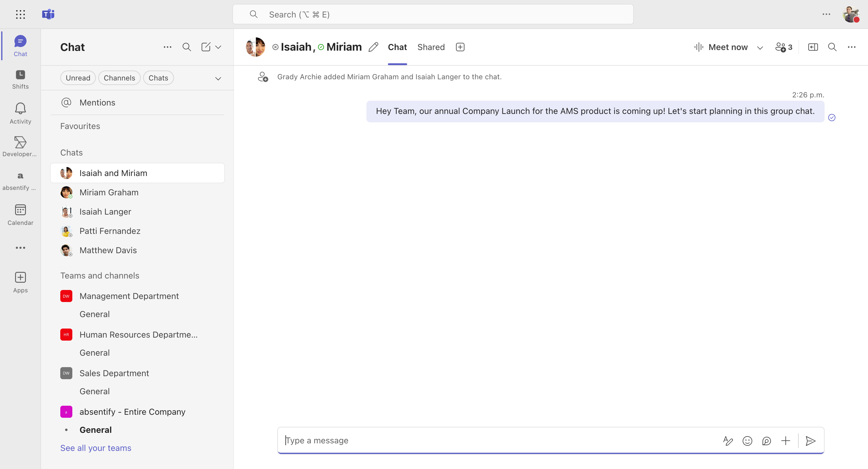This screenshot has height=469, width=868.
Task: Expand the filter chips chevron
Action: pos(218,78)
